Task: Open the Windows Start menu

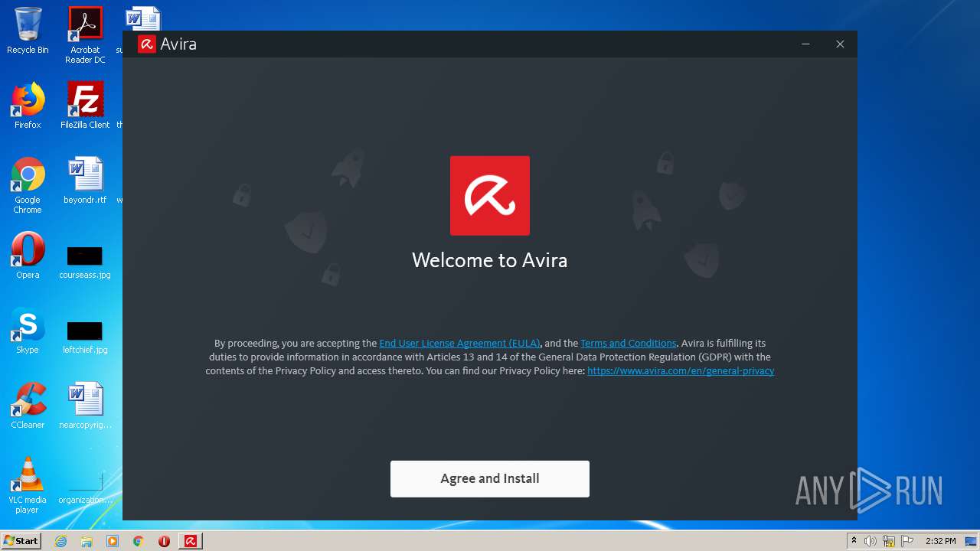Action: click(x=21, y=541)
